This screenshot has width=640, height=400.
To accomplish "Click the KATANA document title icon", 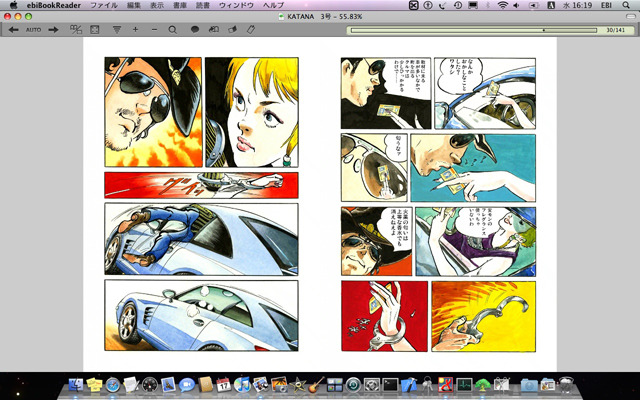I will pos(281,16).
